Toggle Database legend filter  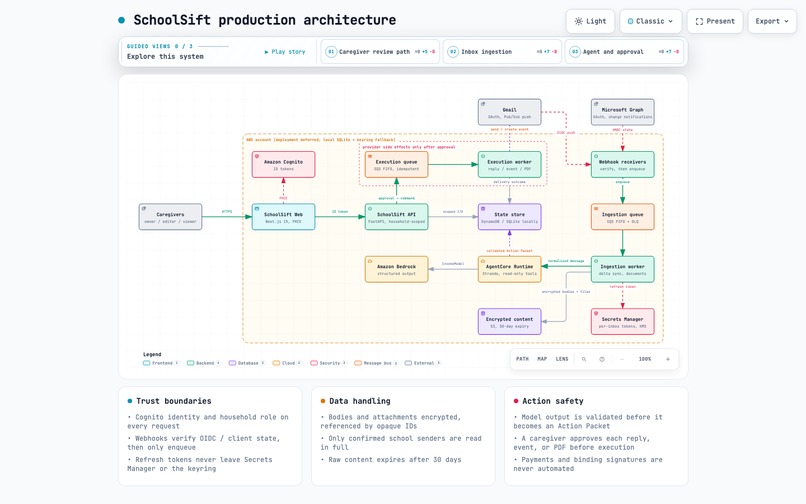pyautogui.click(x=247, y=363)
